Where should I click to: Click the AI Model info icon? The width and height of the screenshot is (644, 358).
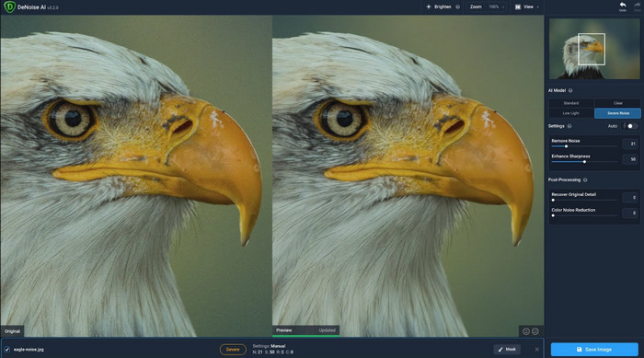(570, 90)
